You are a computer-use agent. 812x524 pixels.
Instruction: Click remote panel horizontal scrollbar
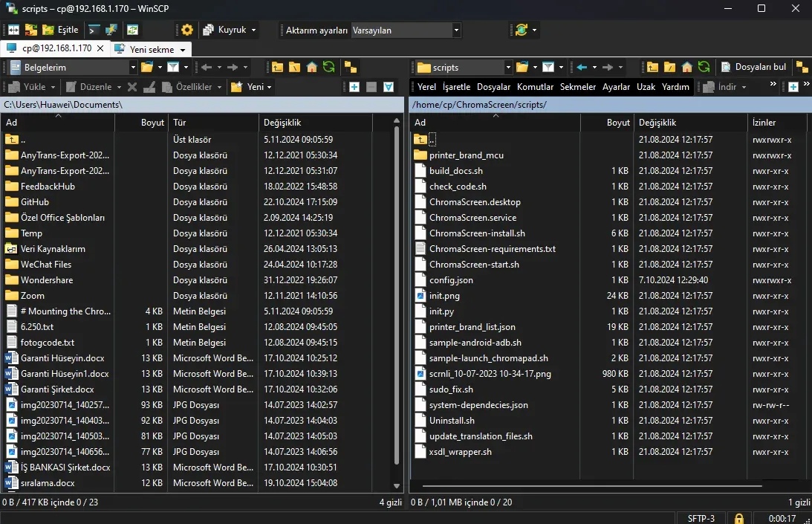tap(592, 486)
